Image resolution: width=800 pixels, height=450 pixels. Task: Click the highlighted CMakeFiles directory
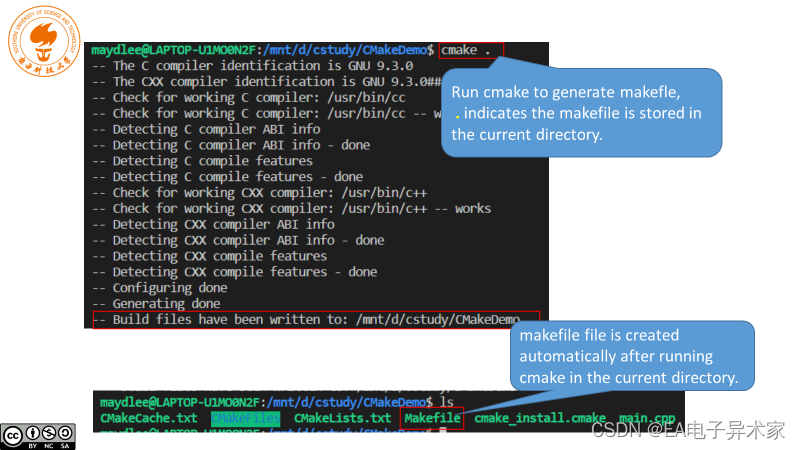point(245,418)
